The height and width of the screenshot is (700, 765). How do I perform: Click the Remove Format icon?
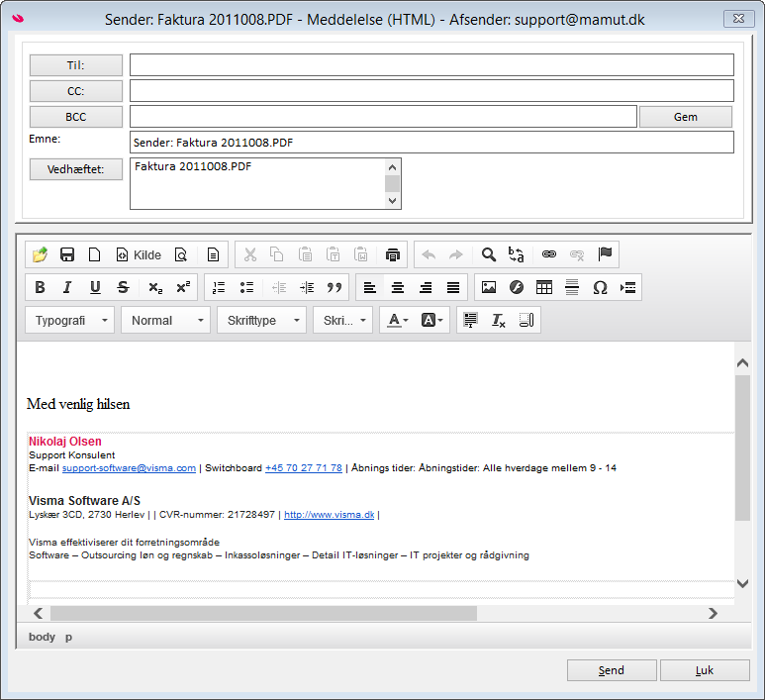[498, 320]
